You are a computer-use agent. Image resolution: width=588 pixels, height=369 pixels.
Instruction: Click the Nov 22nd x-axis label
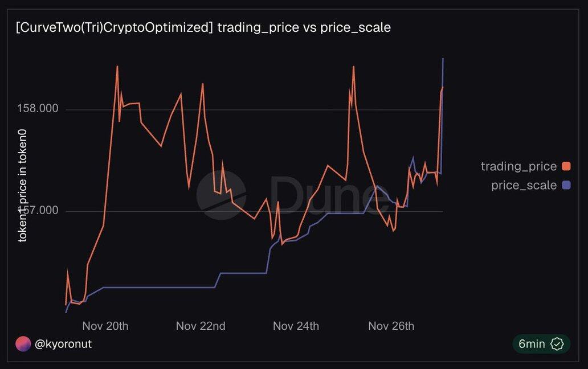pyautogui.click(x=201, y=326)
